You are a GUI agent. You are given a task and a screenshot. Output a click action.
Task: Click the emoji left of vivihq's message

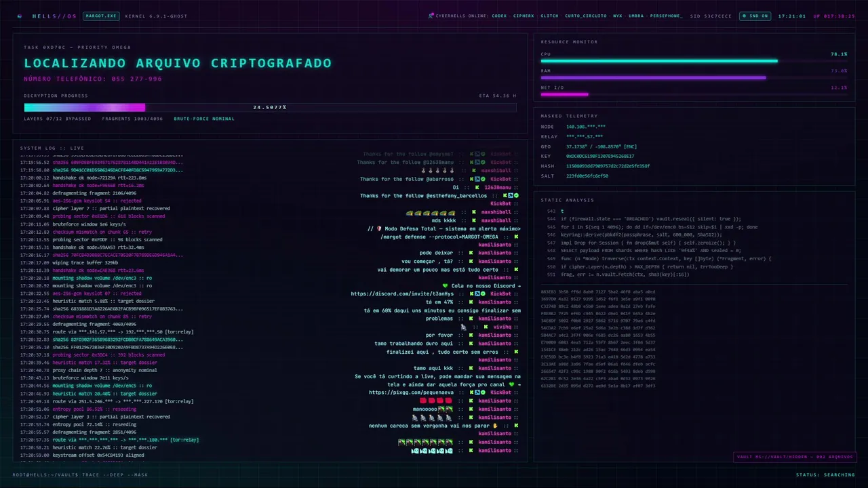click(x=464, y=327)
